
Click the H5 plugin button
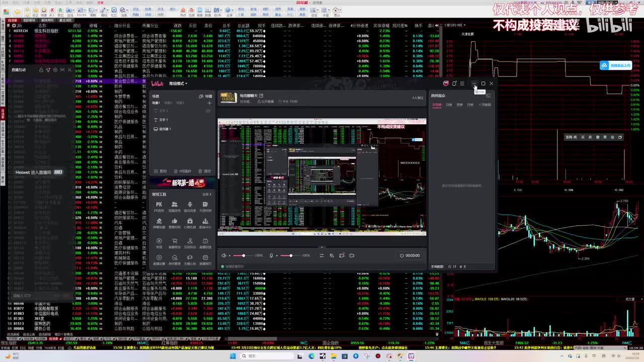(x=183, y=171)
